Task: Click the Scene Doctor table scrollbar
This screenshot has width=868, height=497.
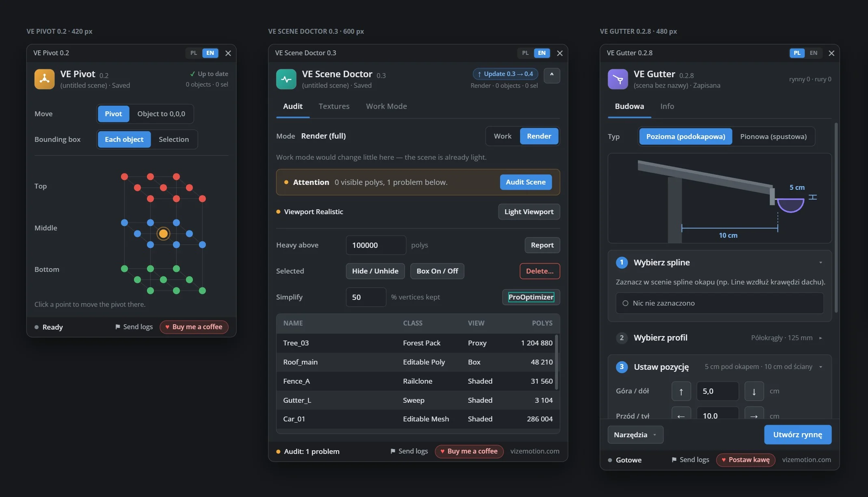Action: point(557,362)
